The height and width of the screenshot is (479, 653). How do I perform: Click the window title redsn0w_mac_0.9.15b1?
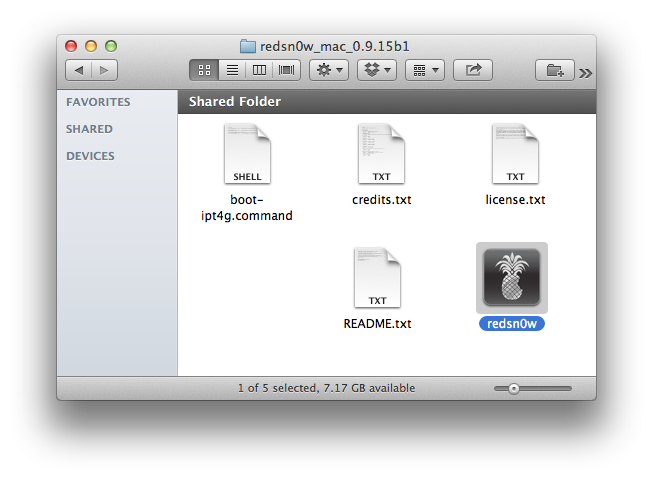(x=335, y=46)
